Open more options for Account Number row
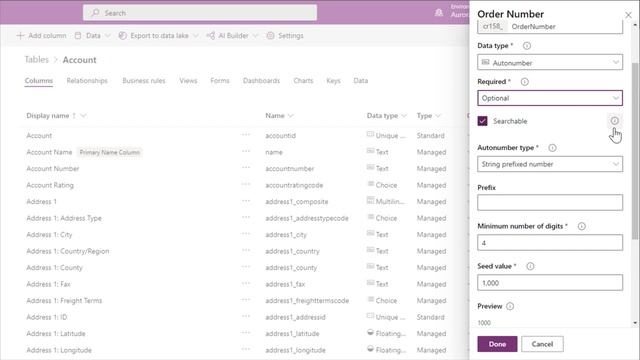The image size is (640, 360). click(245, 168)
